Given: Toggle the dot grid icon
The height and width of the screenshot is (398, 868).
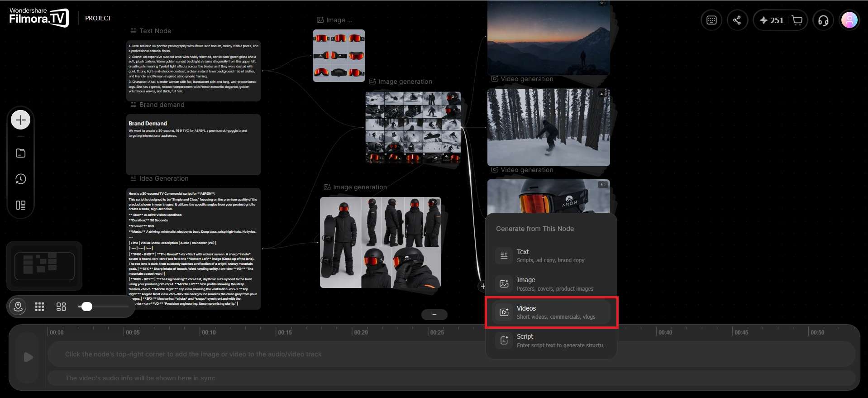Looking at the screenshot, I should coord(39,307).
